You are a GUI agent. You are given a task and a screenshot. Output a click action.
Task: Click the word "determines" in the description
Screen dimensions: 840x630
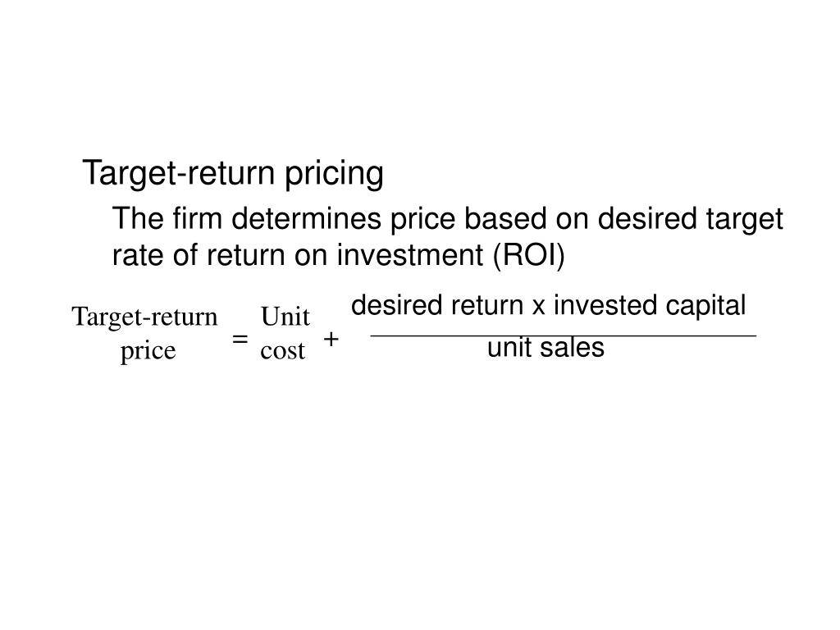coord(307,218)
